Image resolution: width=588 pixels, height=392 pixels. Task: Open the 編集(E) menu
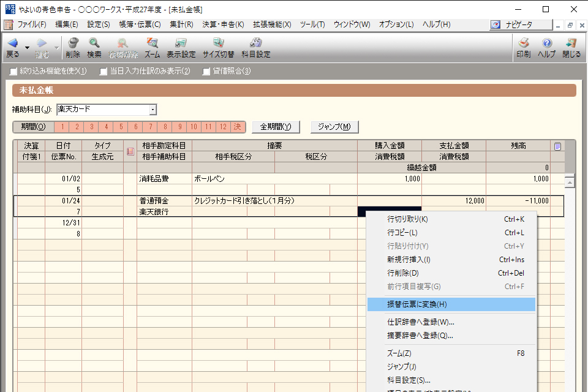pyautogui.click(x=67, y=24)
